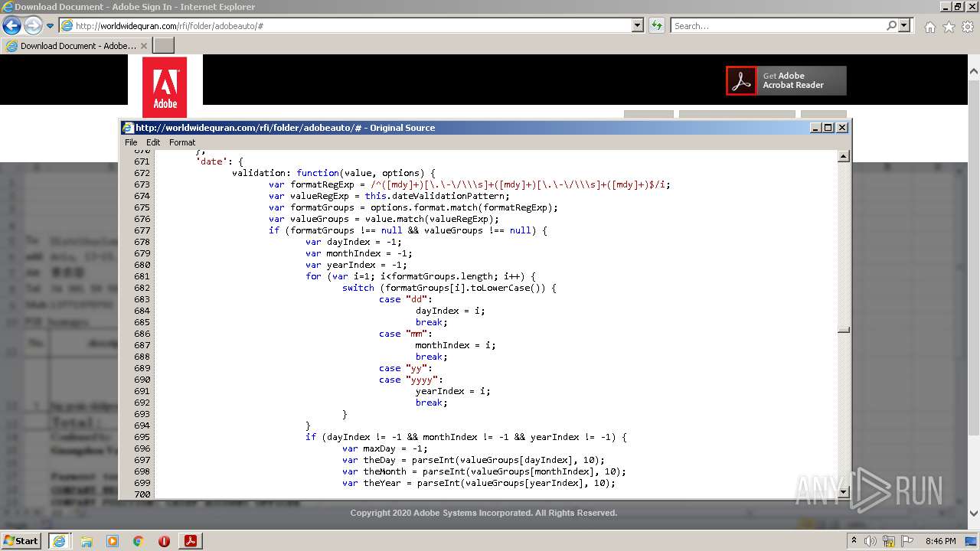Image resolution: width=980 pixels, height=551 pixels.
Task: Maximize the Original Source window
Action: pyautogui.click(x=828, y=128)
